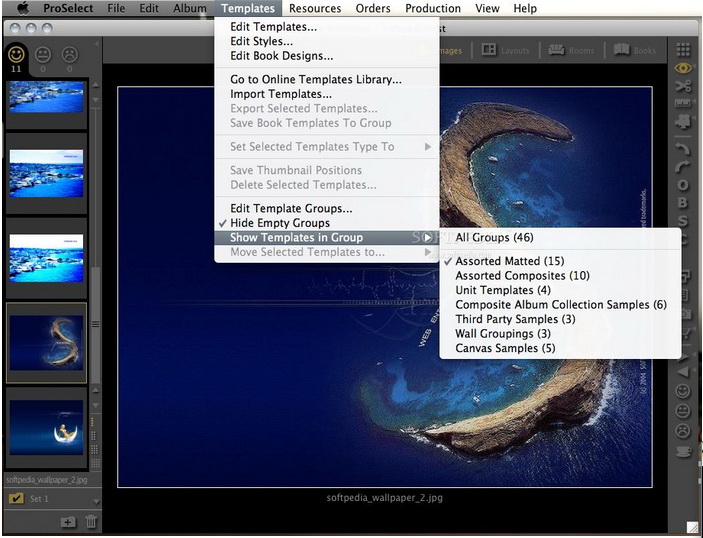Click the grid icon atop right toolbar
The width and height of the screenshot is (703, 538).
(683, 50)
